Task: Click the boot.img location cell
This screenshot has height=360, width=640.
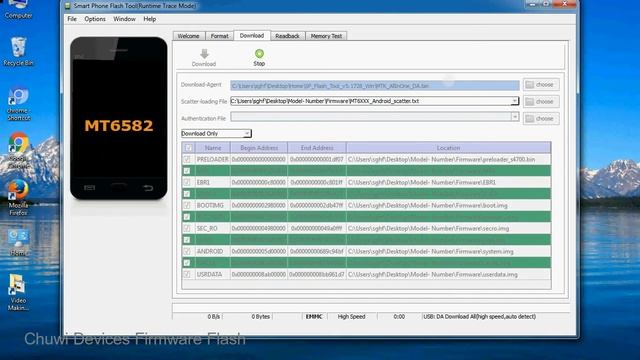Action: (x=449, y=205)
